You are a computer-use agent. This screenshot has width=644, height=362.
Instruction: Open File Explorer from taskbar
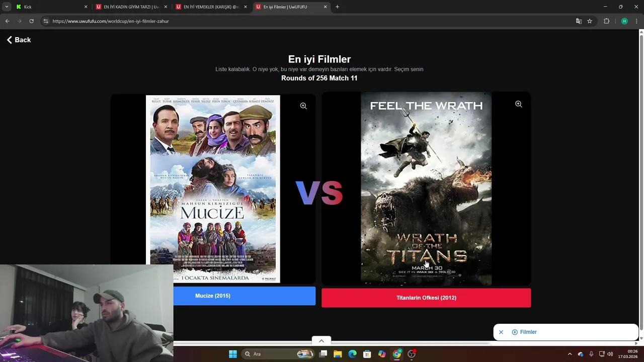(x=338, y=354)
